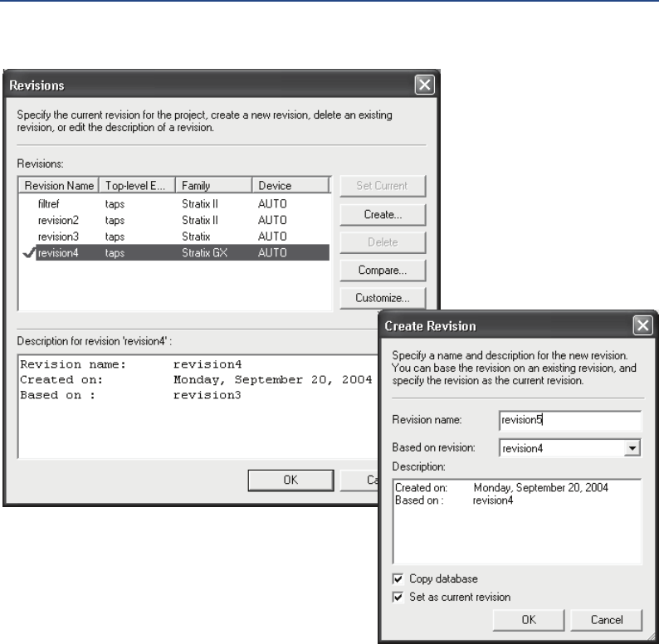
Task: Sort by the Family column header
Action: point(214,186)
